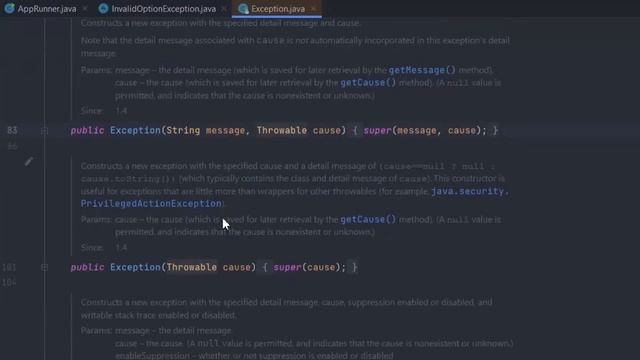Close the InvalidOptionException.java tab
Viewport: 640px width, 360px height.
pyautogui.click(x=224, y=9)
